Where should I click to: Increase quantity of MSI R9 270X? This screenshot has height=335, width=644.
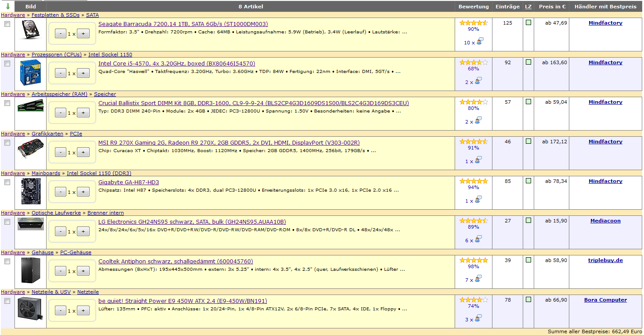tap(83, 152)
